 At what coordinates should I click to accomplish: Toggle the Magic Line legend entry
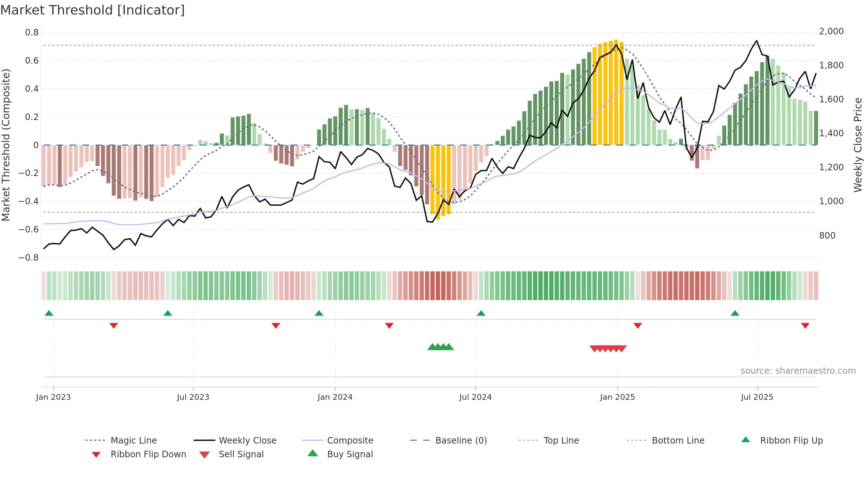121,440
